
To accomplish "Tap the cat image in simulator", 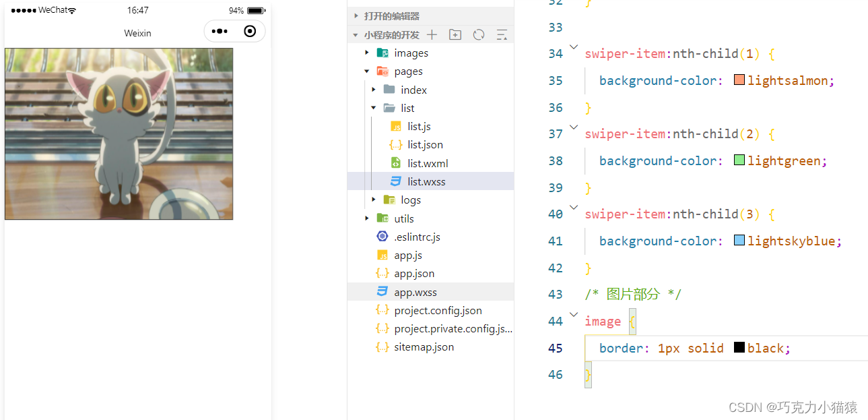I will click(x=119, y=133).
